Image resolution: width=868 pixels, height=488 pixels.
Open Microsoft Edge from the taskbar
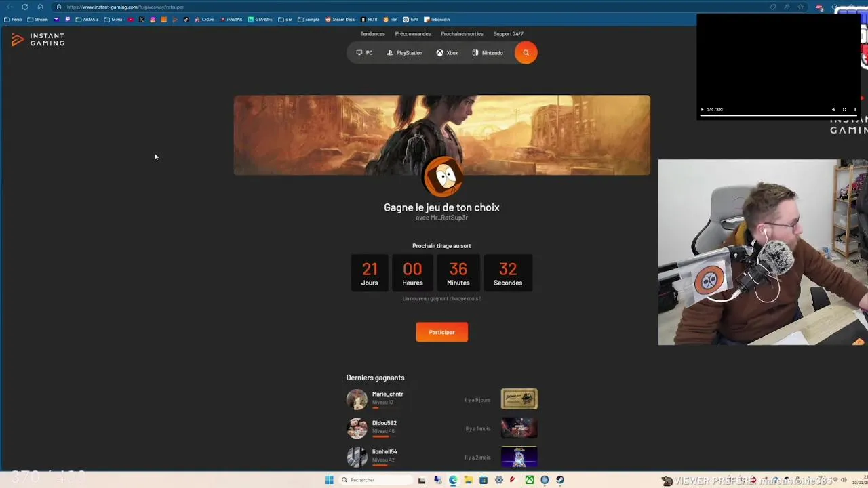click(453, 480)
